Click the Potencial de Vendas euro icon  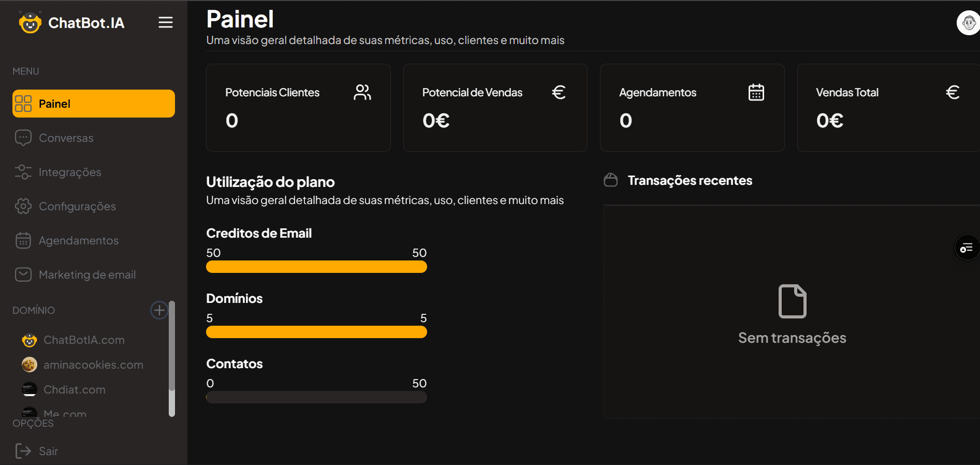point(559,92)
